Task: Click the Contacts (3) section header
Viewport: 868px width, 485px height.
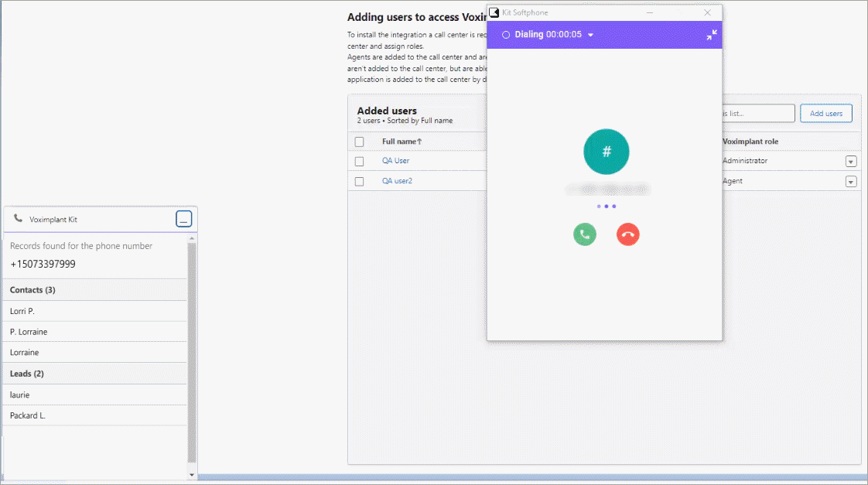Action: coord(95,290)
